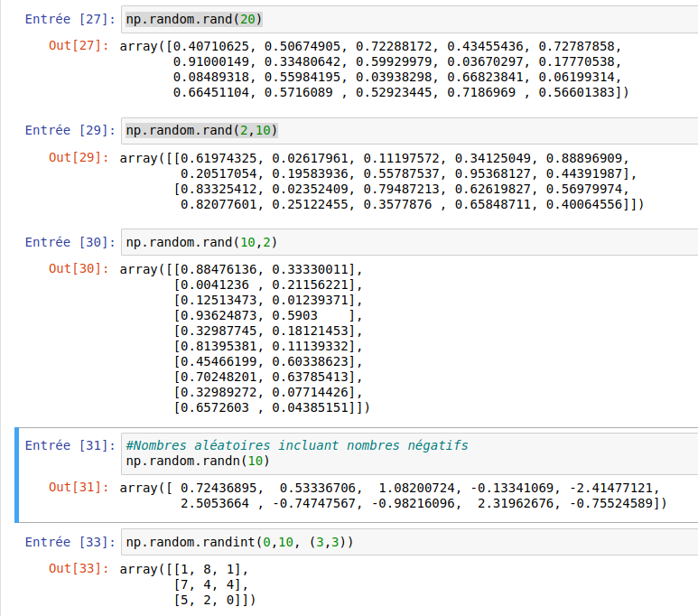Click the Entrée [31] prompt label
698x616 pixels.
click(68, 445)
